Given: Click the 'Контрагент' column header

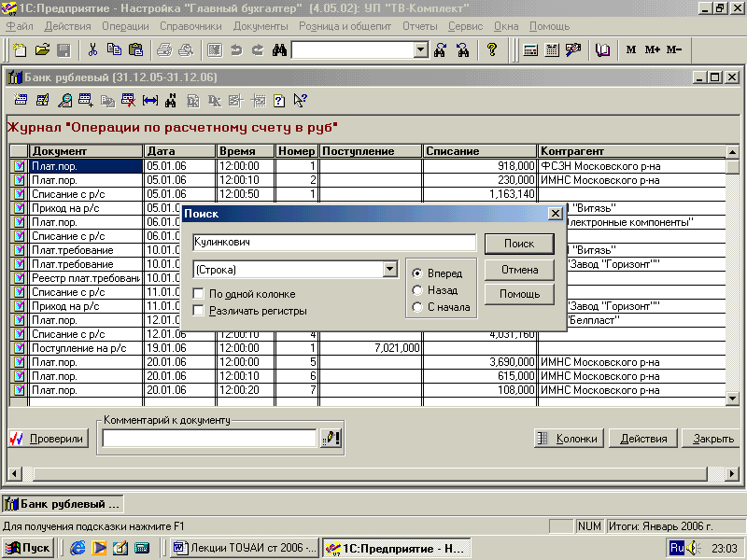Looking at the screenshot, I should click(631, 151).
